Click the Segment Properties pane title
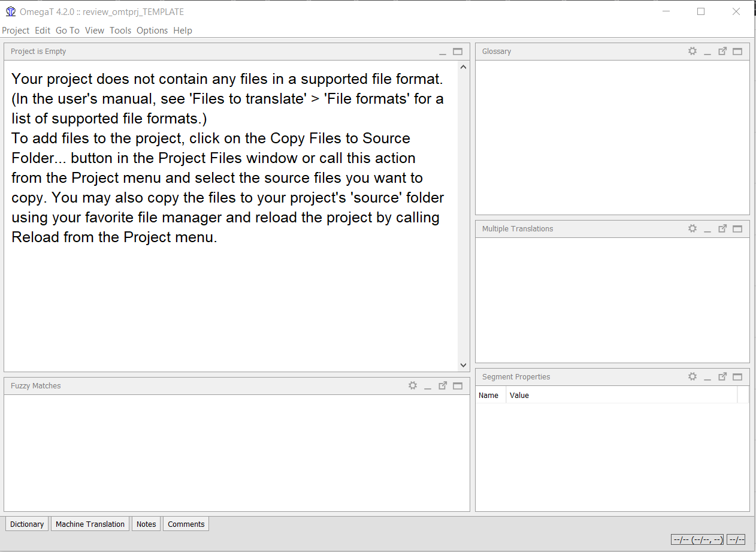 pos(516,376)
